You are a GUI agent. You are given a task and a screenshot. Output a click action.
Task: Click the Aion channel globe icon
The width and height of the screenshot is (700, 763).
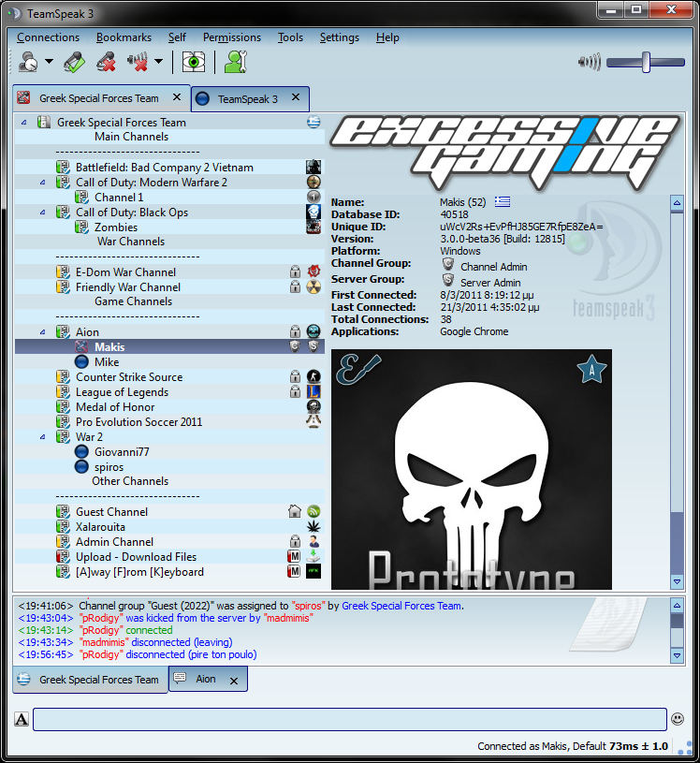(314, 331)
